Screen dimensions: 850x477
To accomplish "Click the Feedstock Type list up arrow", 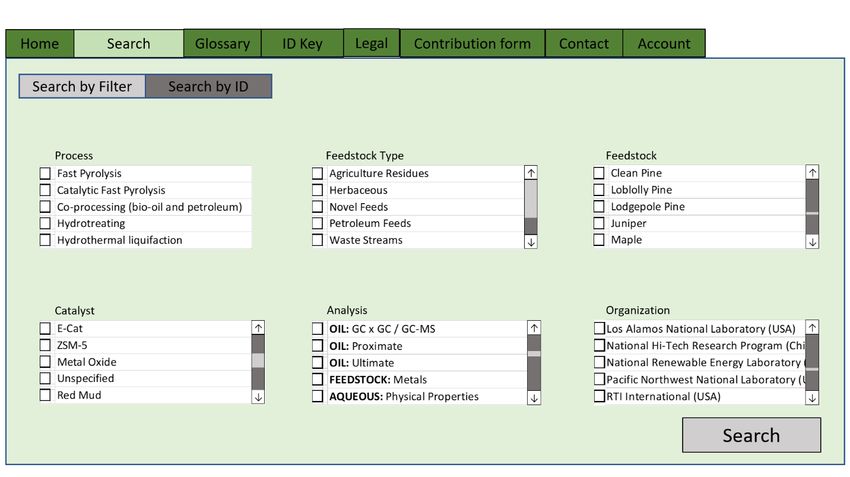I will click(x=531, y=173).
